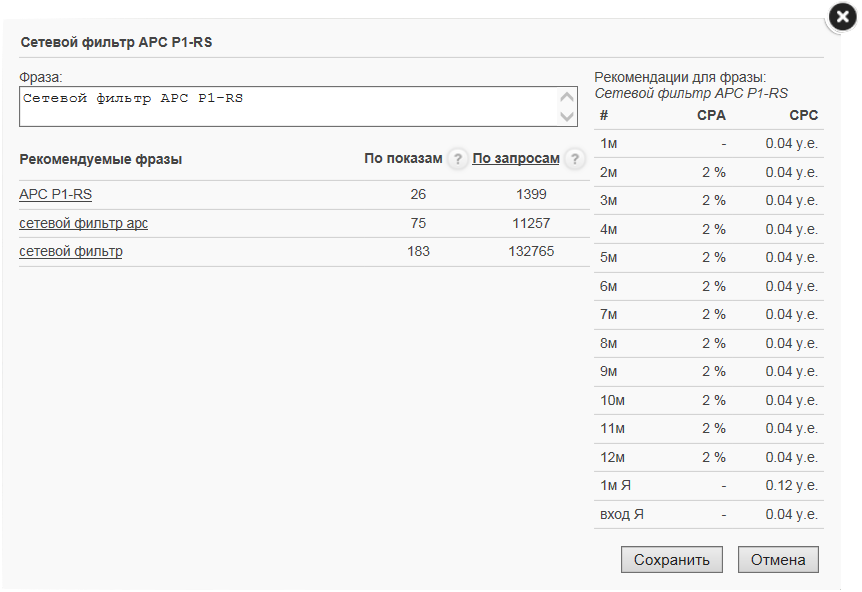Image resolution: width=862 pixels, height=592 pixels.
Task: Focus the Фраза text field
Action: pyautogui.click(x=298, y=106)
